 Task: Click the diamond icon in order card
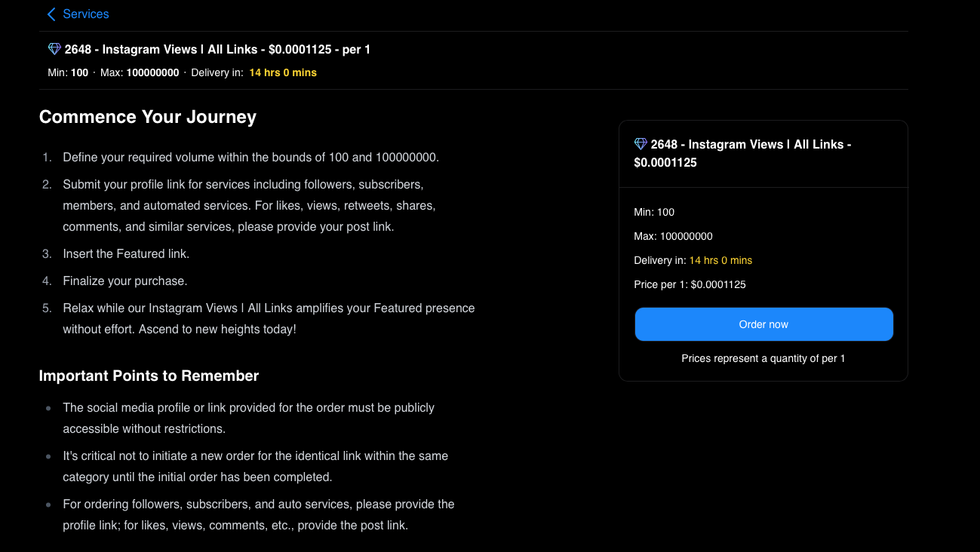coord(641,144)
